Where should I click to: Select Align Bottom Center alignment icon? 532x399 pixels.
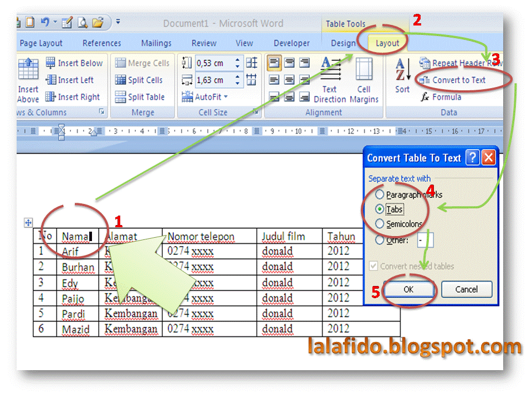tap(289, 96)
